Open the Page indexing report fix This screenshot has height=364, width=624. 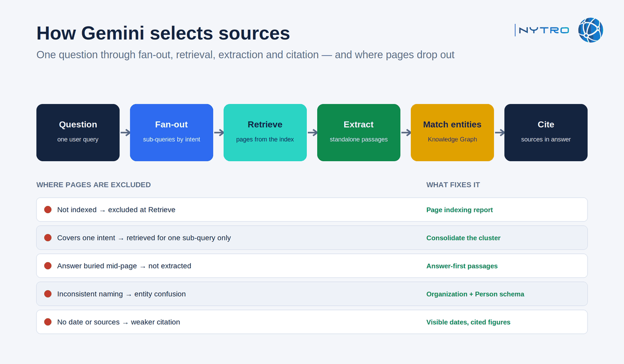click(x=460, y=210)
